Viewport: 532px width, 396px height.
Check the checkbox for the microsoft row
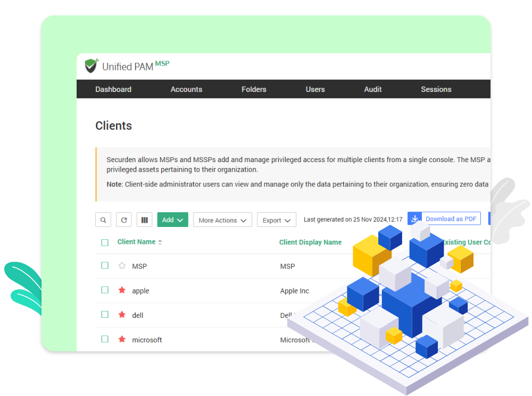(x=104, y=339)
